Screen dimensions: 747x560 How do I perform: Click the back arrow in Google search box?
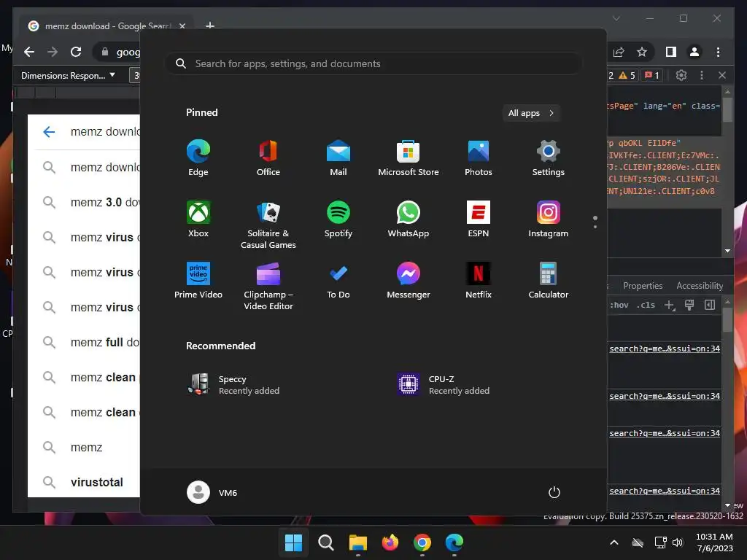pyautogui.click(x=49, y=132)
